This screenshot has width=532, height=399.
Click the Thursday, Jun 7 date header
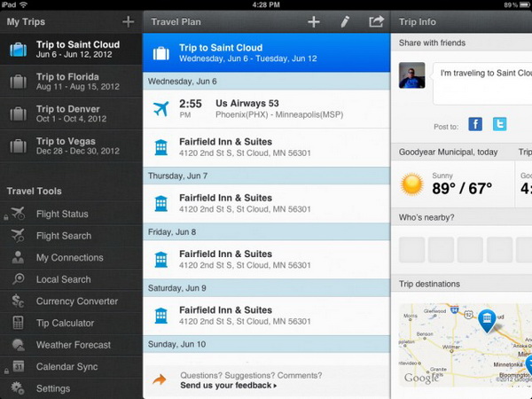coord(266,176)
